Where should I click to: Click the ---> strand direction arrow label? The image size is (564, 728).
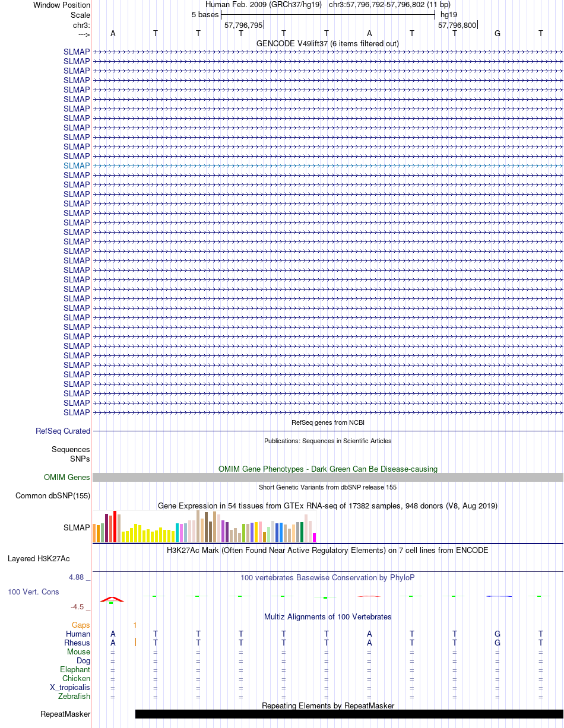tap(84, 34)
